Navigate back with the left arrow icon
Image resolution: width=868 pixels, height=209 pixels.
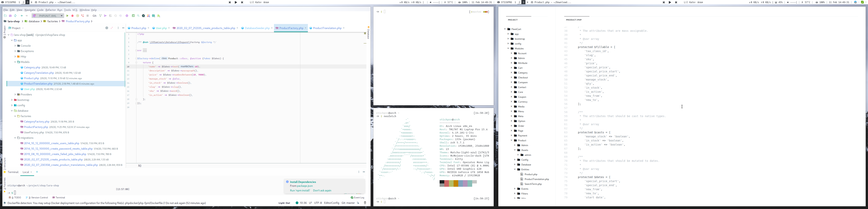[22, 16]
